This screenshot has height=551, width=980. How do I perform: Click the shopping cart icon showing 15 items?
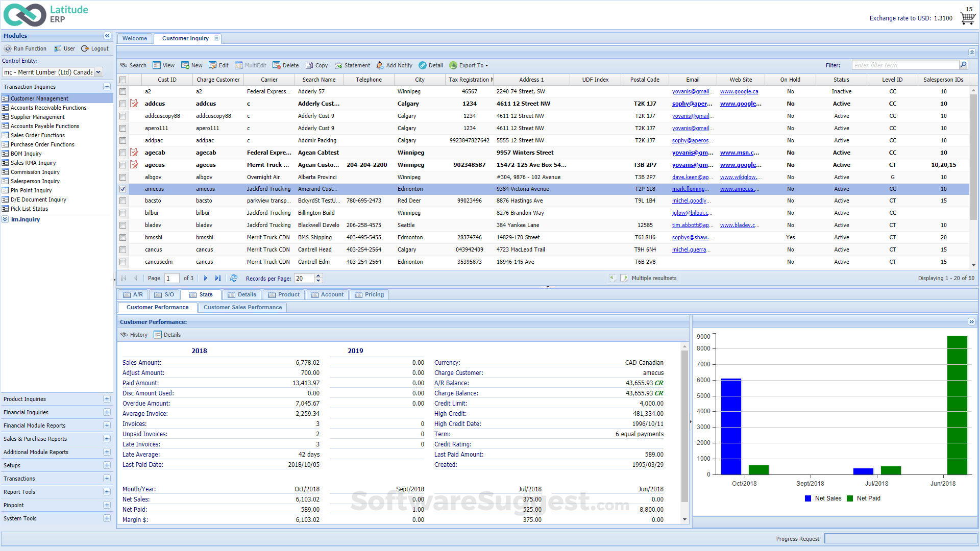967,17
